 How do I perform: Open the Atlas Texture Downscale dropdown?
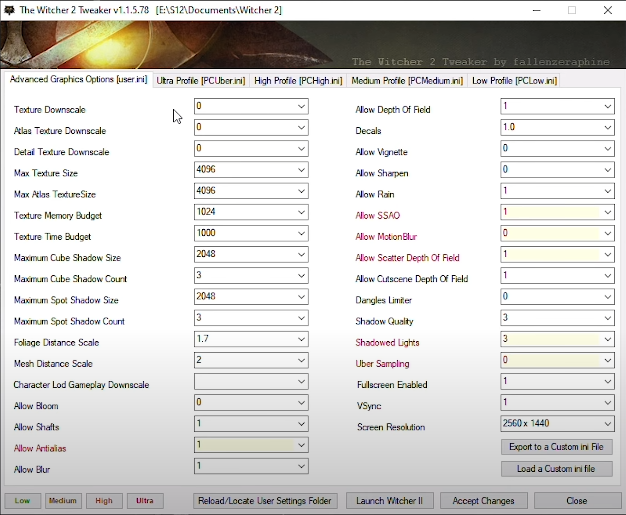coord(251,127)
